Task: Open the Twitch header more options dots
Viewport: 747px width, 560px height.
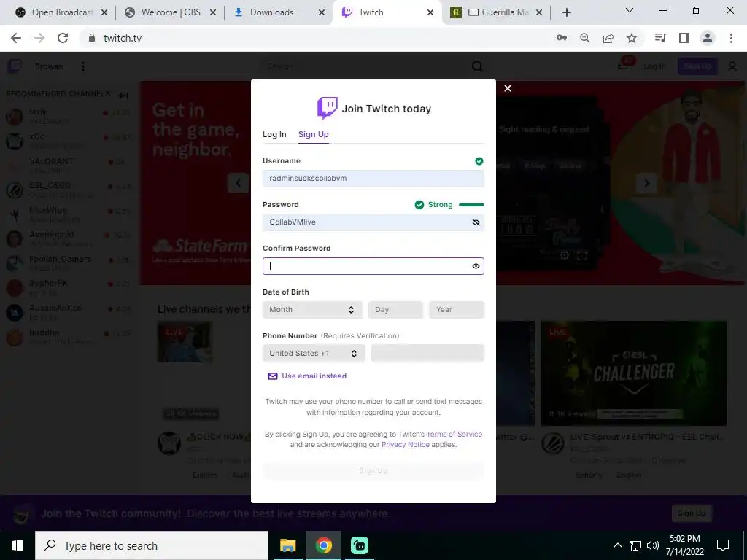Action: [x=83, y=66]
